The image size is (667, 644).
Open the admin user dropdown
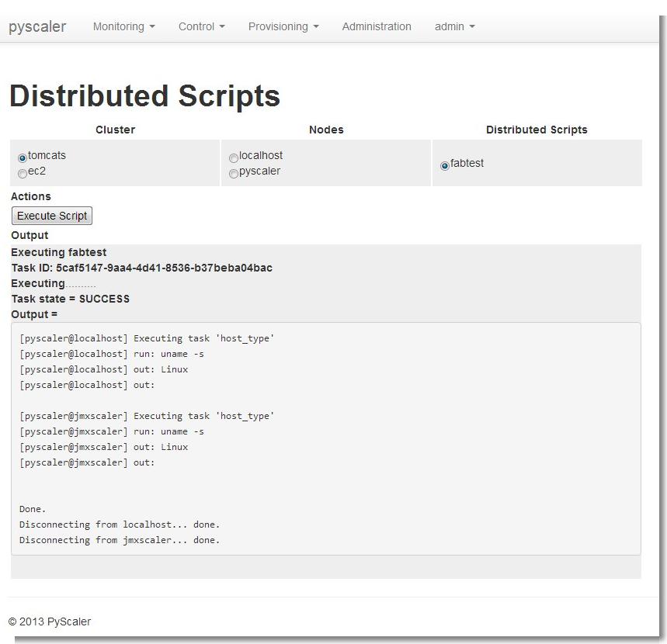454,26
